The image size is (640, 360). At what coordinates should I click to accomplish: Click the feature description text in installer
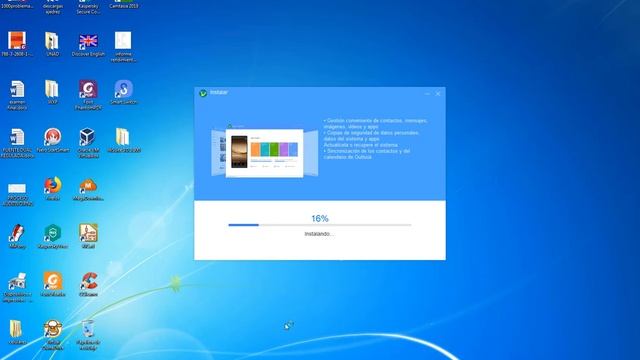376,139
